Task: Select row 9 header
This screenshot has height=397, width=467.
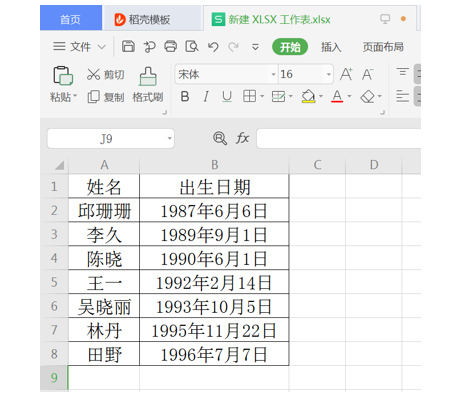Action: (x=54, y=378)
